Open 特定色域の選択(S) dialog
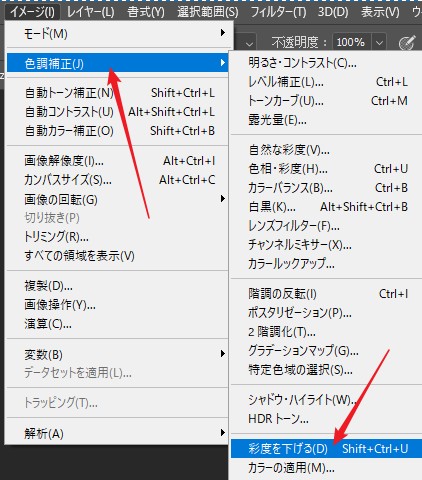 326,370
